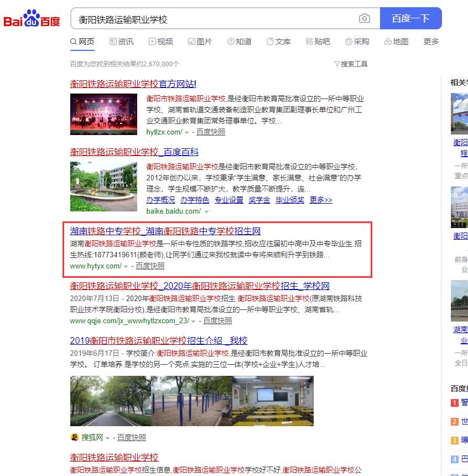The width and height of the screenshot is (468, 476).
Task: Expand the 搜狐网 dropdown arrow
Action: pyautogui.click(x=107, y=438)
